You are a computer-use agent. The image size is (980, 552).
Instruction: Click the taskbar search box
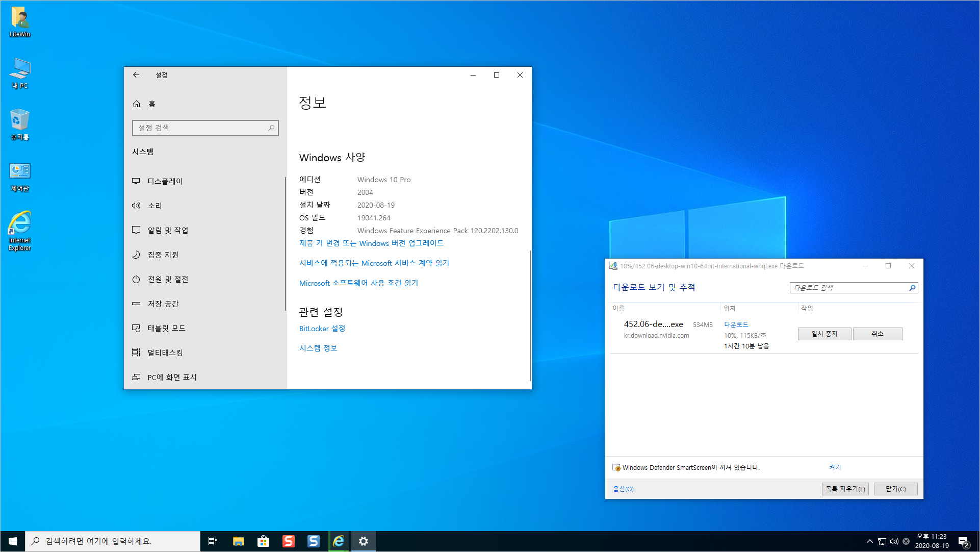(x=113, y=541)
